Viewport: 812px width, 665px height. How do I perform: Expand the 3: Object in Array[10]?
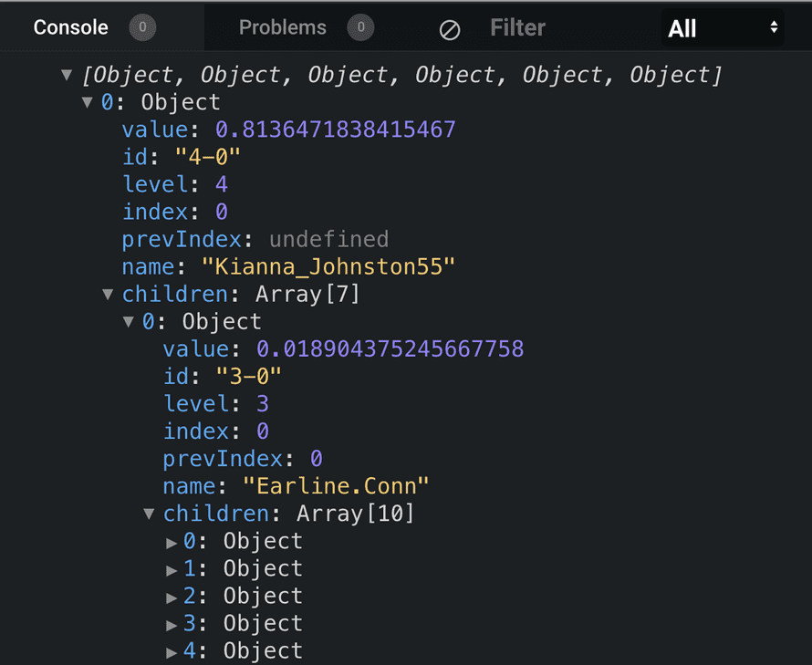(171, 624)
